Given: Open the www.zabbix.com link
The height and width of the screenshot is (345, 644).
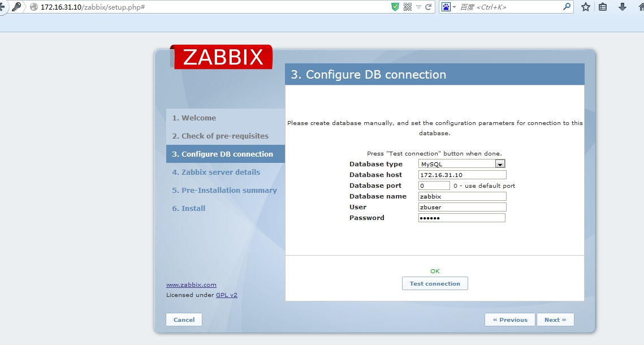Looking at the screenshot, I should (x=191, y=284).
